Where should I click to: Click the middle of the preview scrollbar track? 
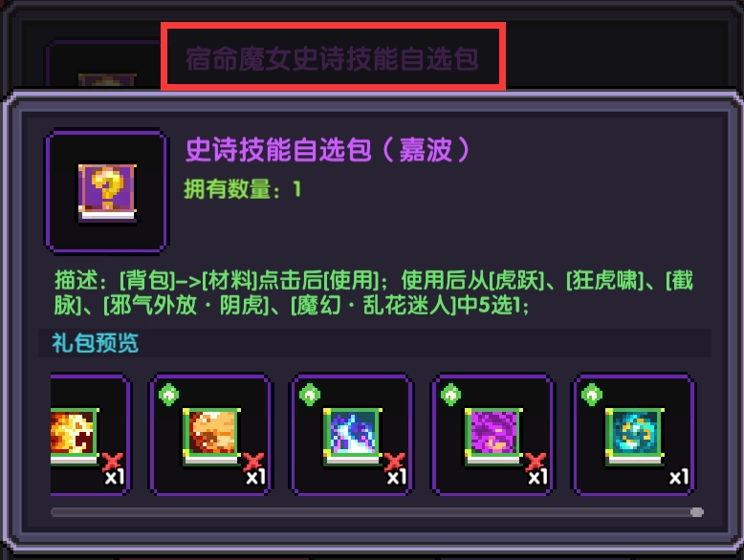click(377, 512)
